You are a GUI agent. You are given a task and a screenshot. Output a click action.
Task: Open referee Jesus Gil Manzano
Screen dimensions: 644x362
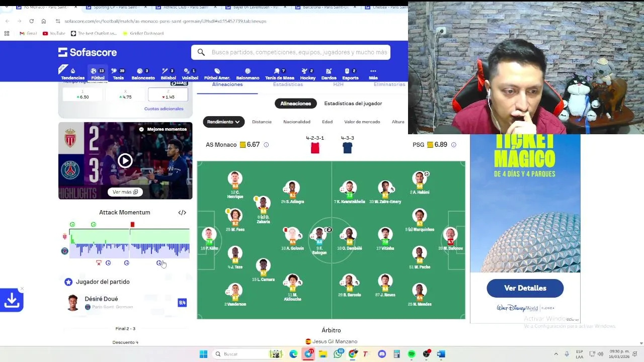coord(331,341)
